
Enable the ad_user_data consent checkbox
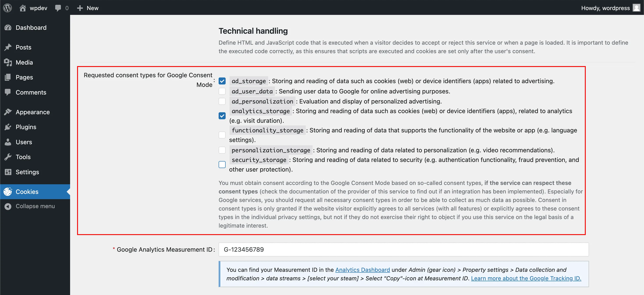click(x=222, y=91)
